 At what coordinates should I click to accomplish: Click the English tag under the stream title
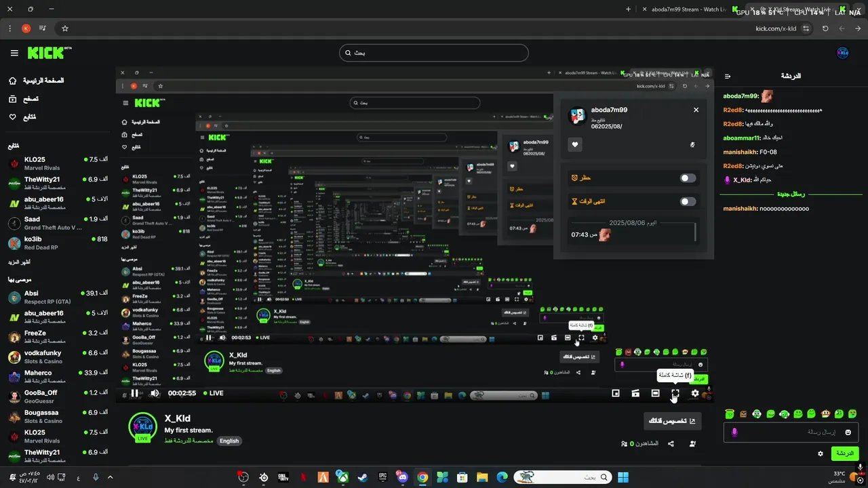coord(229,441)
